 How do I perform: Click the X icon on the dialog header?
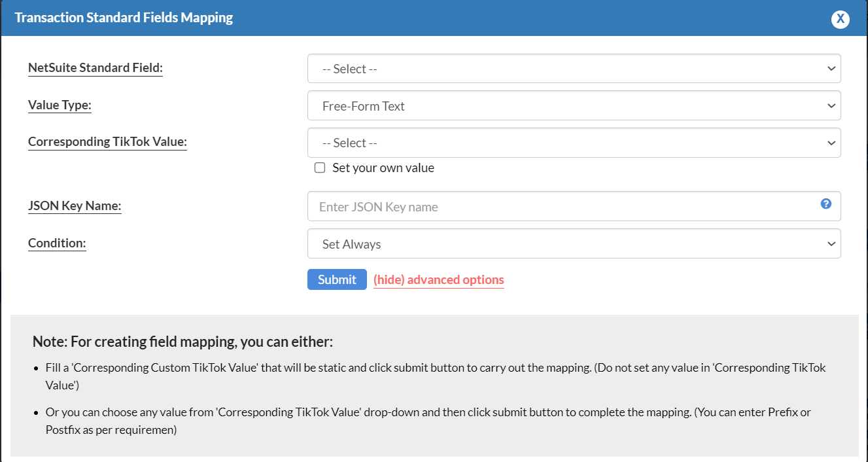[x=840, y=18]
